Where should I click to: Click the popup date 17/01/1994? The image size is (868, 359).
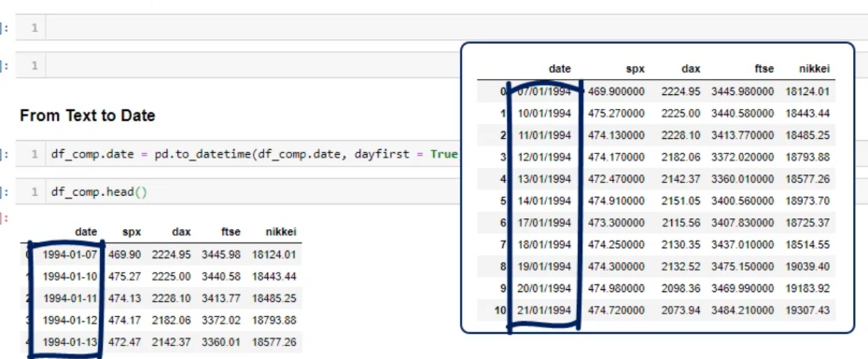coord(544,223)
